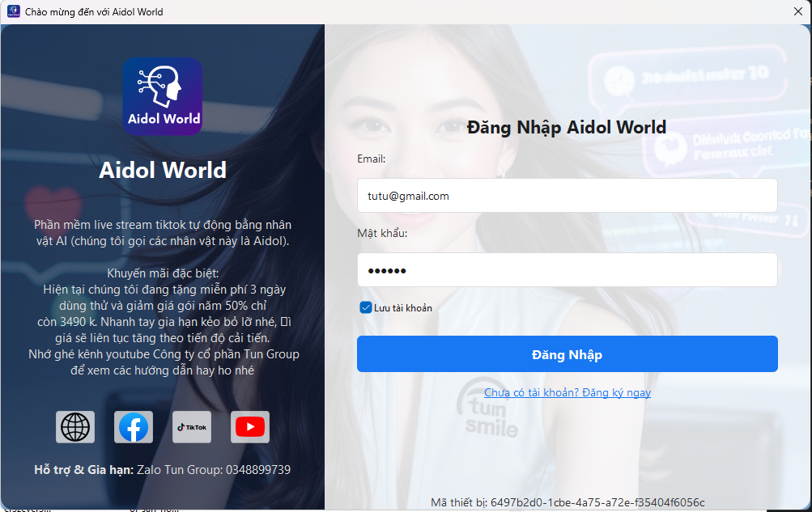This screenshot has height=512, width=812.
Task: Close the Aidol World window
Action: [x=797, y=11]
